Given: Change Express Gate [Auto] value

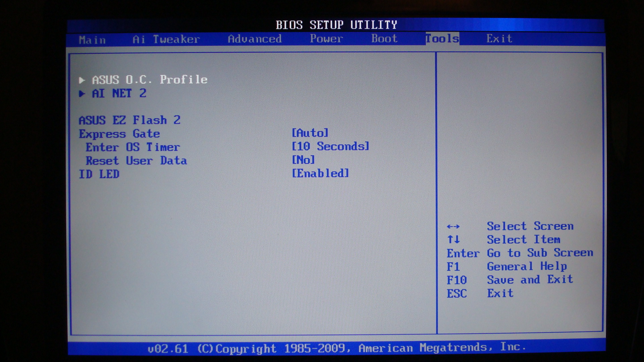Looking at the screenshot, I should [310, 133].
